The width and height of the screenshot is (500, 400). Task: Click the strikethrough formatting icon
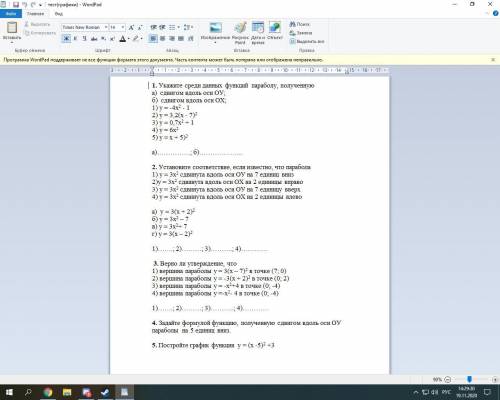[x=94, y=39]
